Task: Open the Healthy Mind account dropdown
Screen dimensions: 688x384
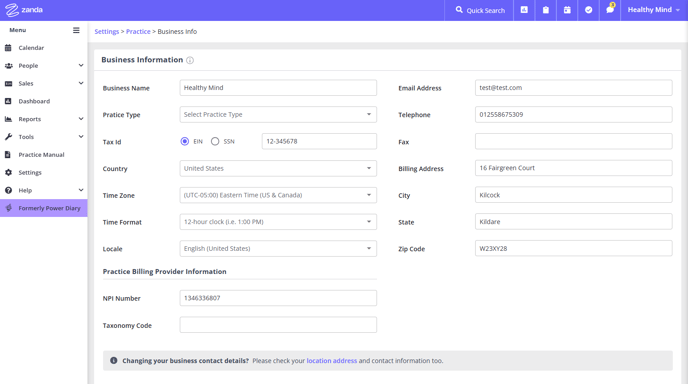Action: click(653, 10)
